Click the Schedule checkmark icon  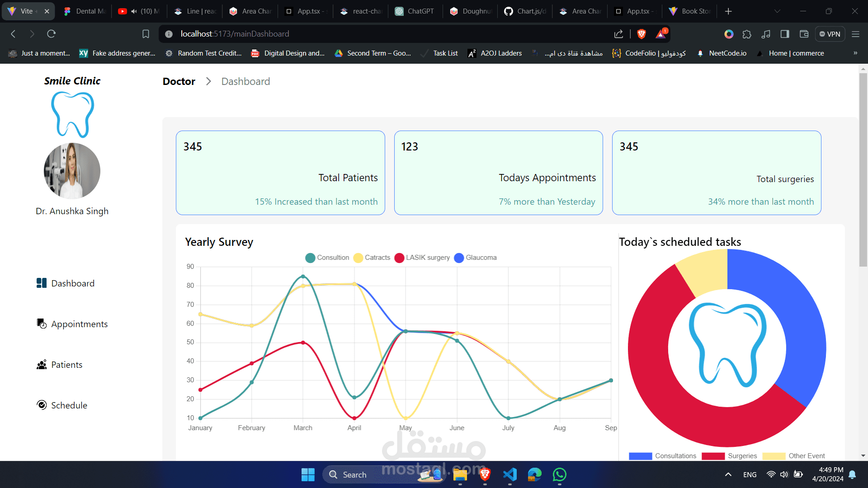coord(41,405)
